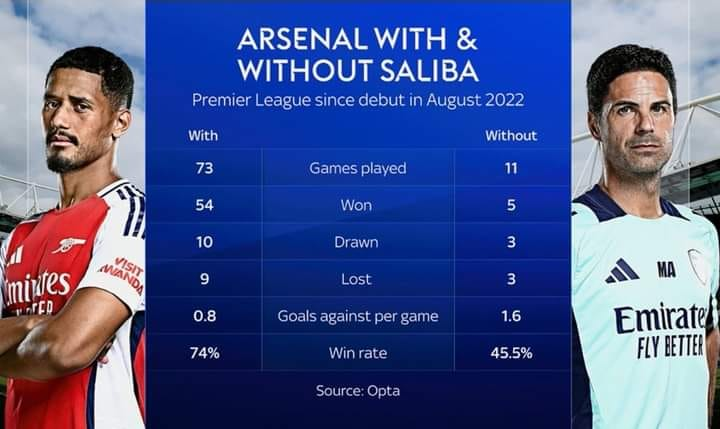Click the 45.5% win rate value
Viewport: 720px width, 429px height.
[x=511, y=353]
